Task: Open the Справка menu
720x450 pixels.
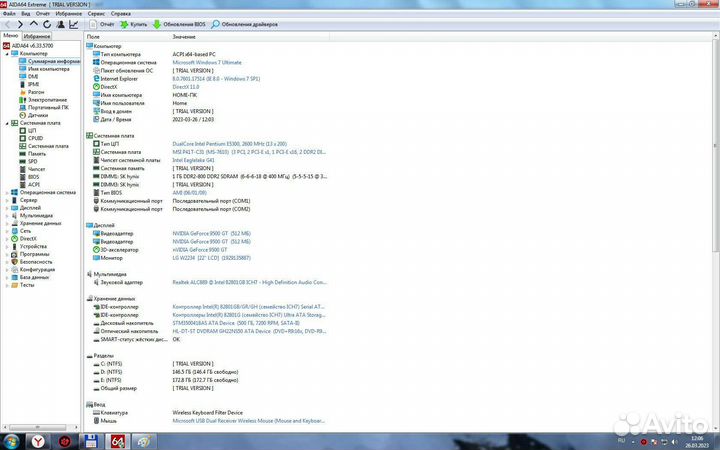Action: [121, 14]
